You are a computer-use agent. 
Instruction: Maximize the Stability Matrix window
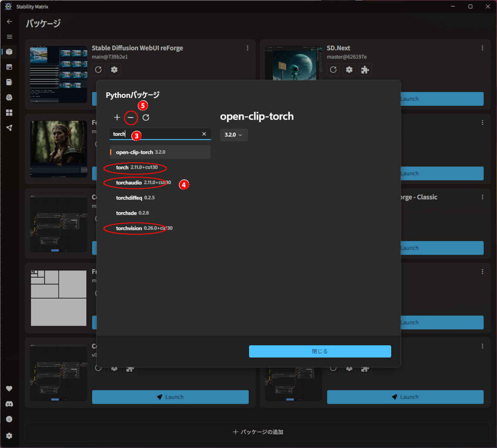(470, 7)
